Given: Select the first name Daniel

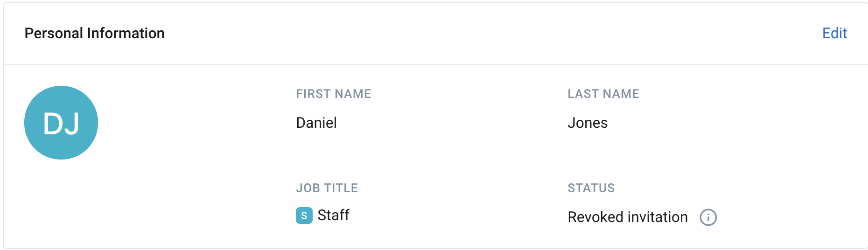Looking at the screenshot, I should click(316, 123).
